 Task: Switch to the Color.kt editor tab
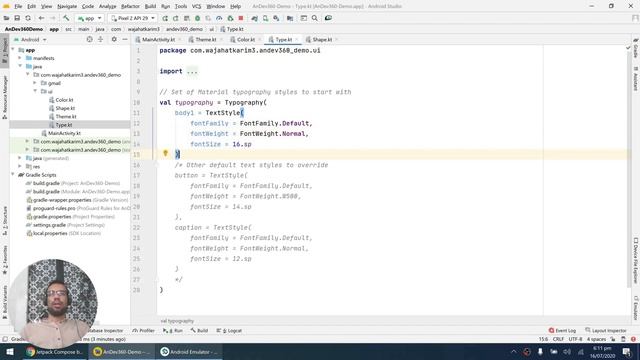(x=246, y=40)
